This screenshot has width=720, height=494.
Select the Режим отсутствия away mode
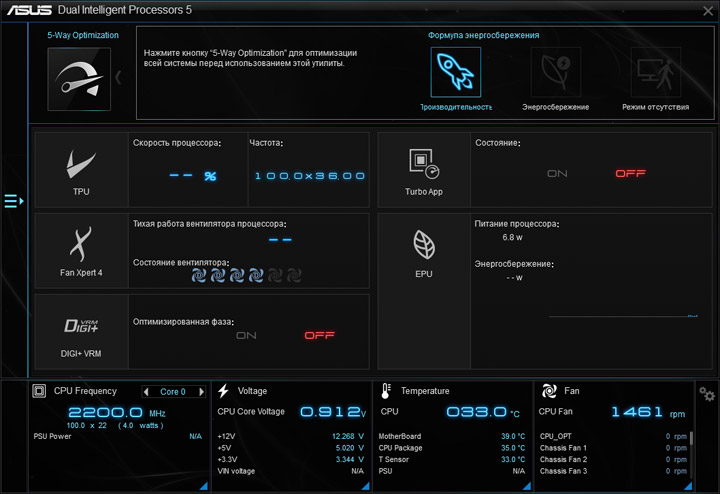(x=656, y=72)
